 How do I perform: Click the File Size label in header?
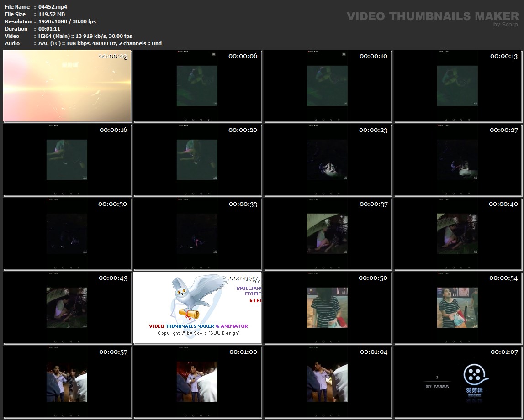[x=16, y=14]
